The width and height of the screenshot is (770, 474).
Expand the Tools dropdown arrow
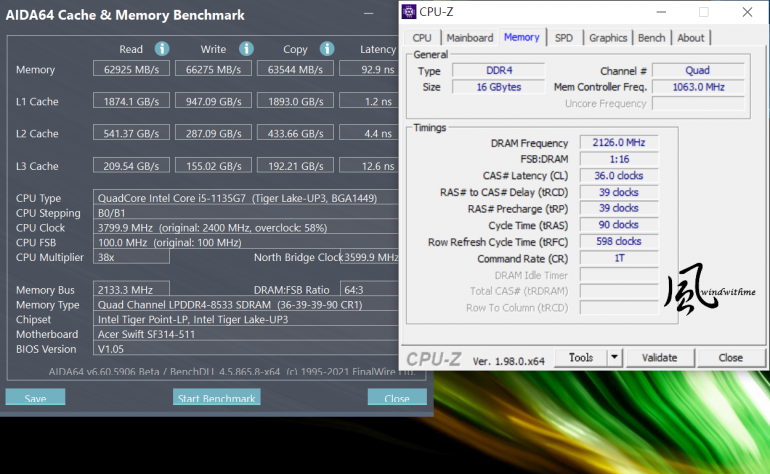pos(614,357)
